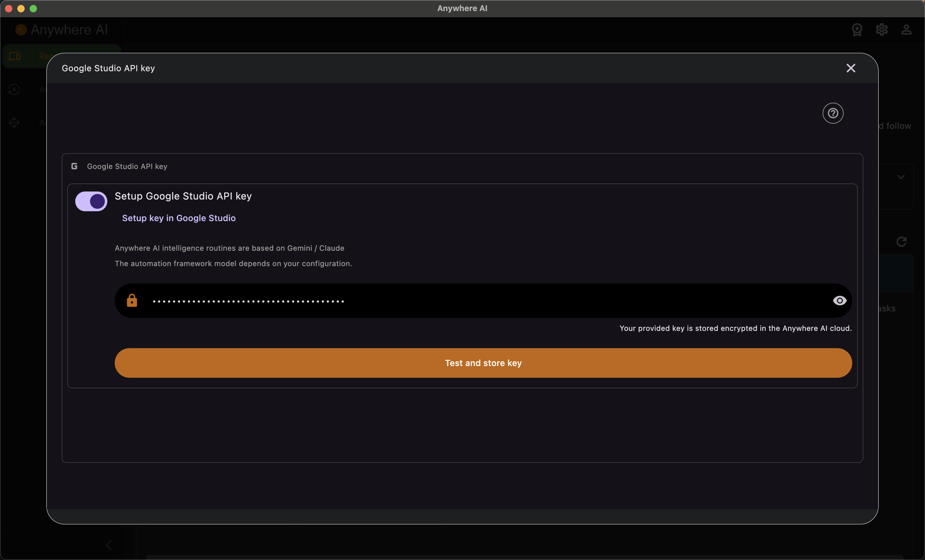Click the masked API key input field
Viewport: 925px width, 560px height.
point(483,301)
